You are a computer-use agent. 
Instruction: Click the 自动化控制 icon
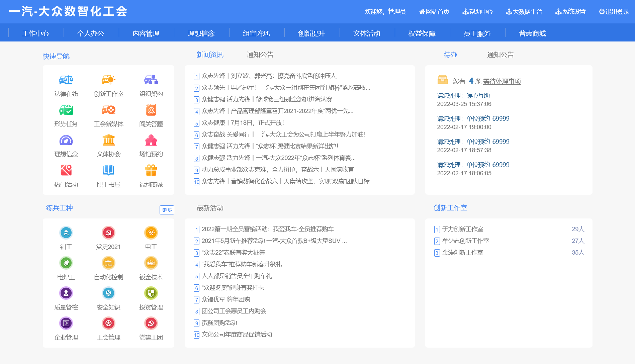click(x=108, y=263)
